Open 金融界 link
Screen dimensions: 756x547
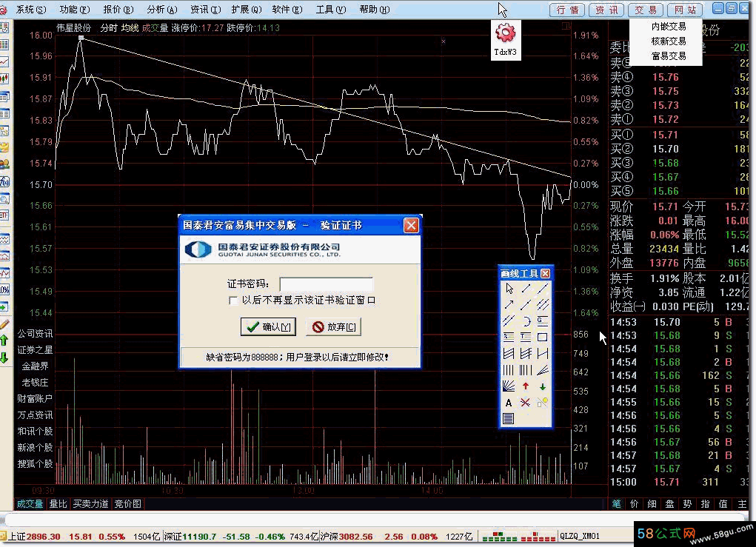(x=35, y=366)
